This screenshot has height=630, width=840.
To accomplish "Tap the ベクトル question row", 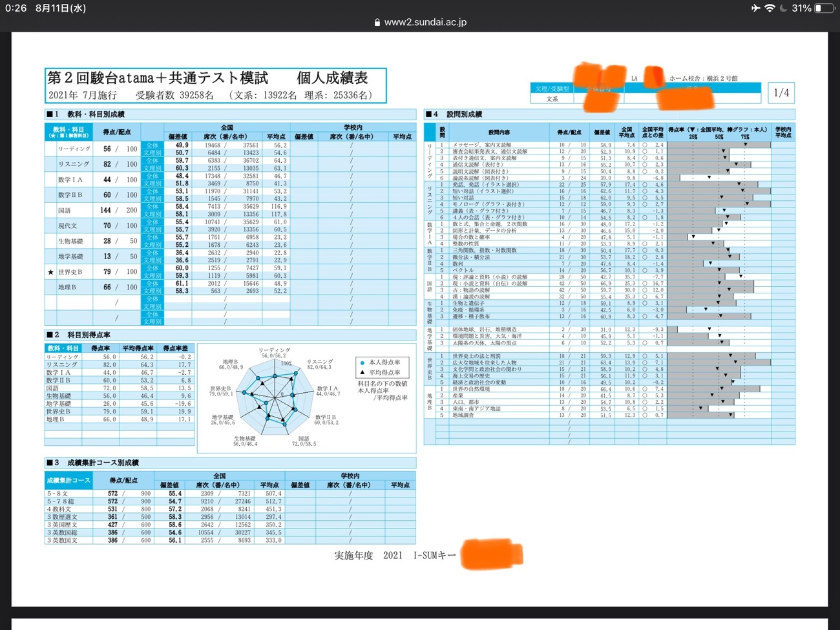I will pos(615,270).
